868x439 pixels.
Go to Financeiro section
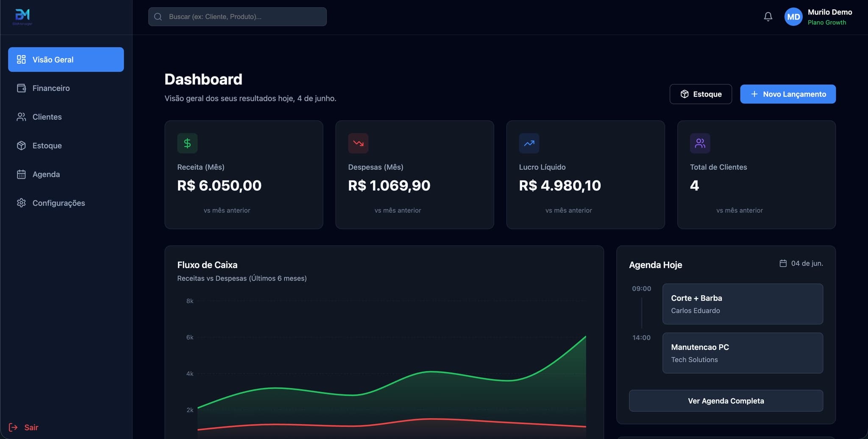66,88
